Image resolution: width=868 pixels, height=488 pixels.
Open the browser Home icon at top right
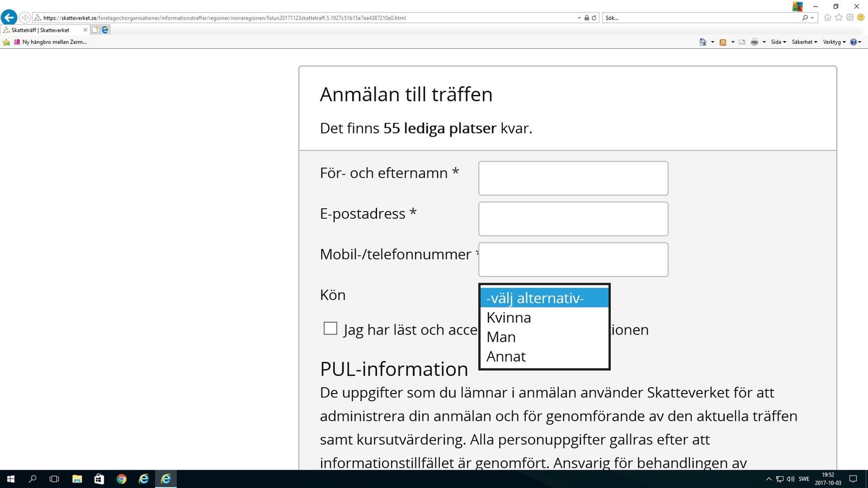[828, 17]
